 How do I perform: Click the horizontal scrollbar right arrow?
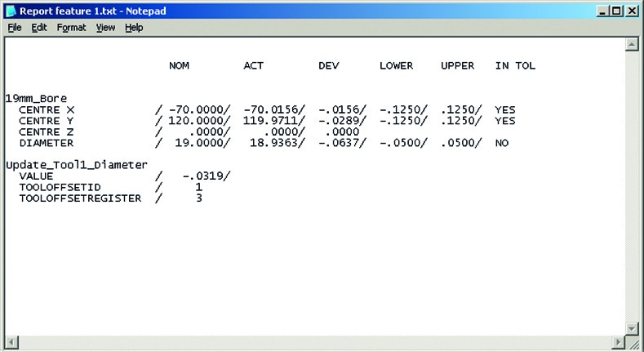point(619,341)
